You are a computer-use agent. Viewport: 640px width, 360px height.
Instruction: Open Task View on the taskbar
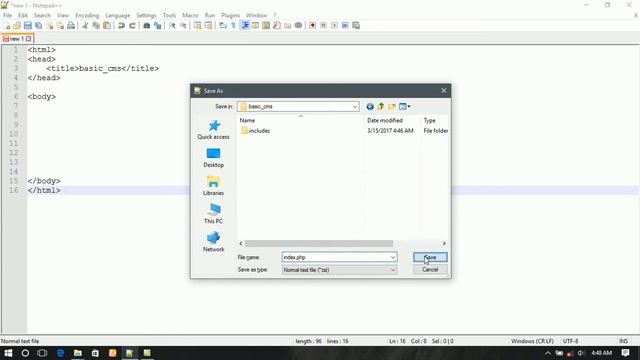42,353
